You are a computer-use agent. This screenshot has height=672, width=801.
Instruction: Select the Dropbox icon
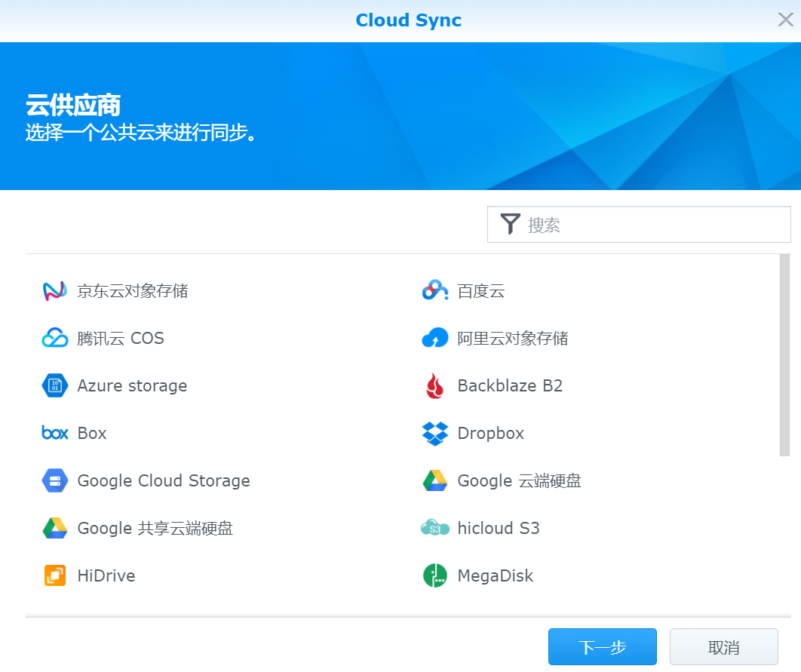point(434,433)
